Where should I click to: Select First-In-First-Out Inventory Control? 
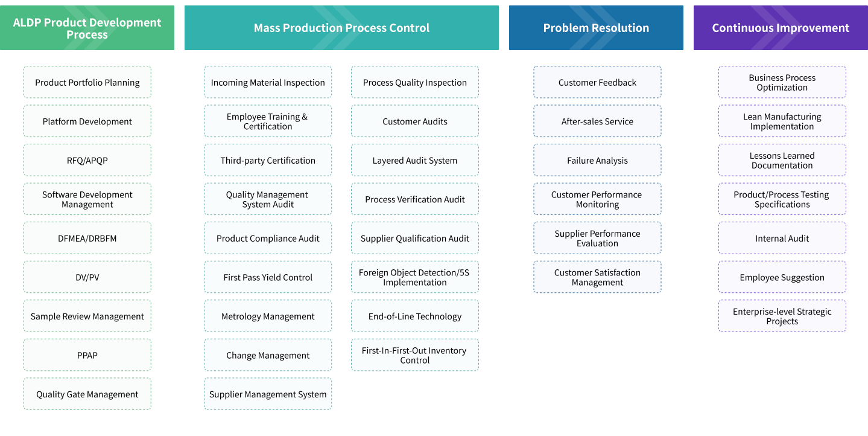[415, 355]
